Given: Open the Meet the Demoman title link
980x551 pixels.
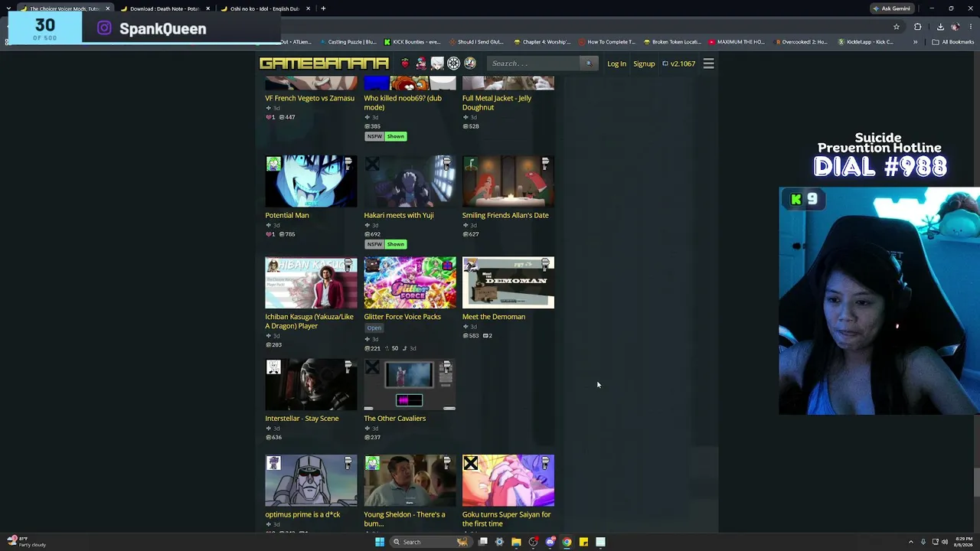Looking at the screenshot, I should 494,317.
